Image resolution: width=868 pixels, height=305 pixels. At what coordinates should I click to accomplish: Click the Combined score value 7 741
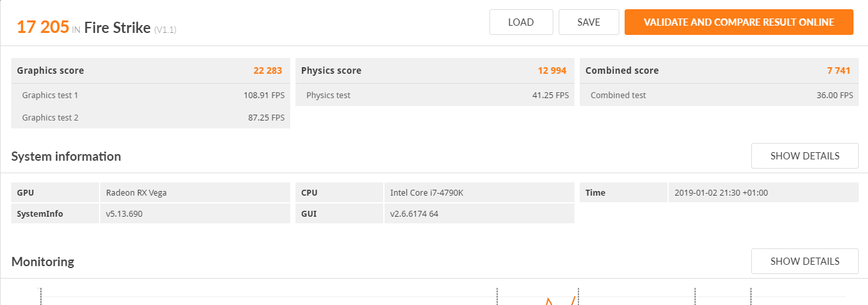[838, 70]
